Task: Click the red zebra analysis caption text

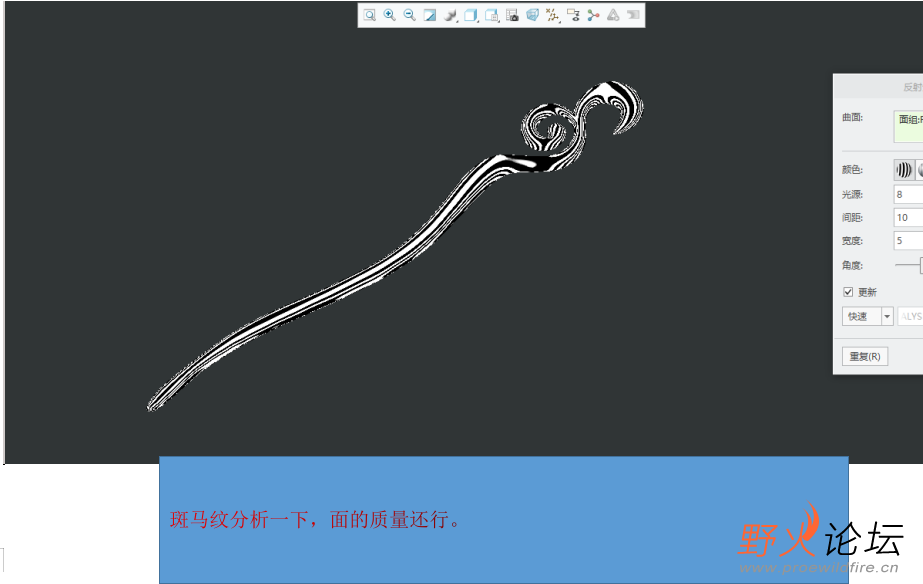Action: point(315,520)
